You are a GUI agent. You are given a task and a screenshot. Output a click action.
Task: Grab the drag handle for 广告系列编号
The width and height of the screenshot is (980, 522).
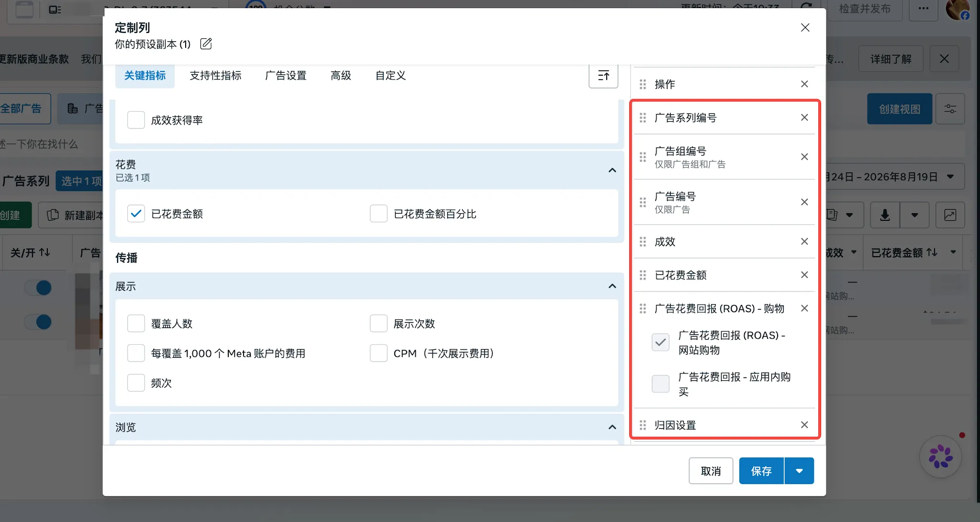(643, 118)
